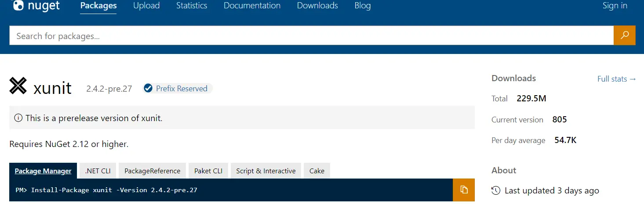Open the Full stats link
The width and height of the screenshot is (644, 204).
pos(616,79)
